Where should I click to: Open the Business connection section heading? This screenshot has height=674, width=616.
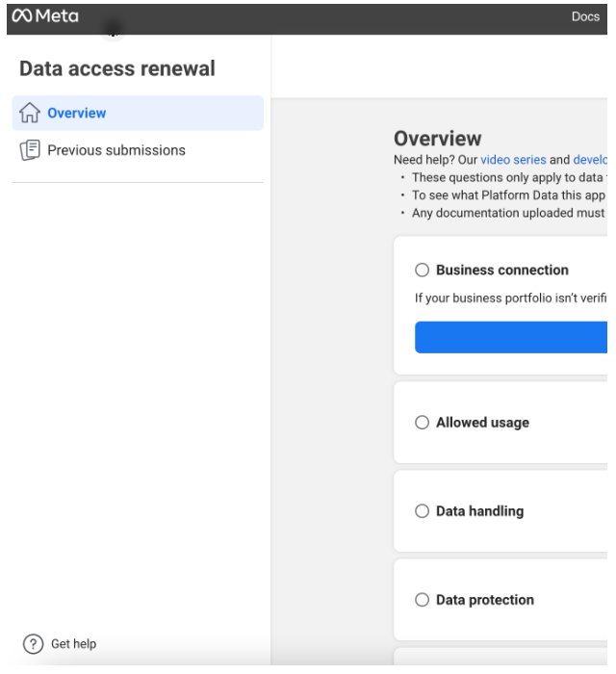502,270
